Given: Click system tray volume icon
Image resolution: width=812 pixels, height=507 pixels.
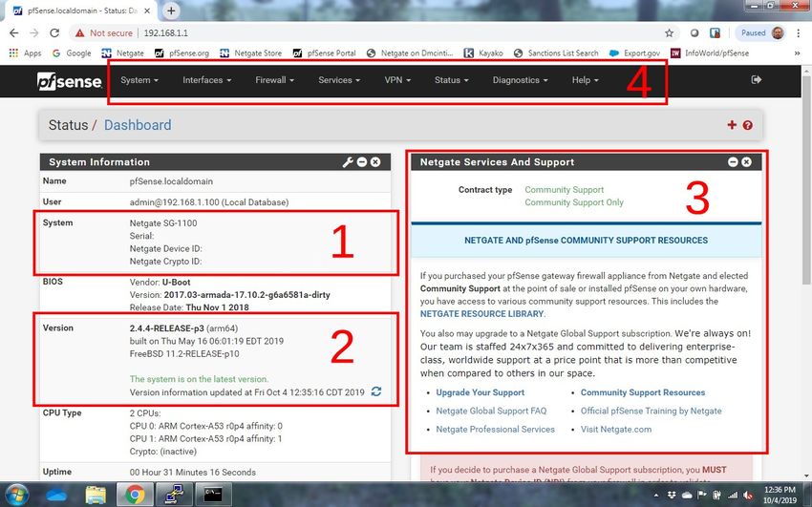Looking at the screenshot, I should pos(748,496).
